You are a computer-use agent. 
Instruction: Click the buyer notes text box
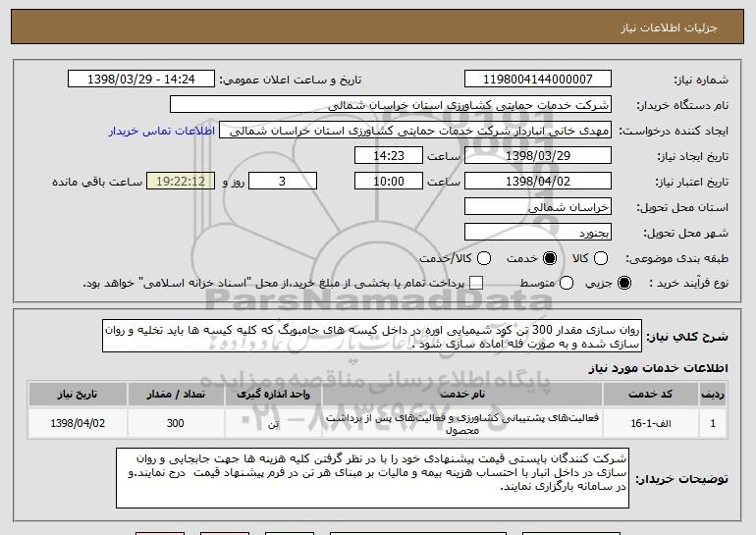373,478
